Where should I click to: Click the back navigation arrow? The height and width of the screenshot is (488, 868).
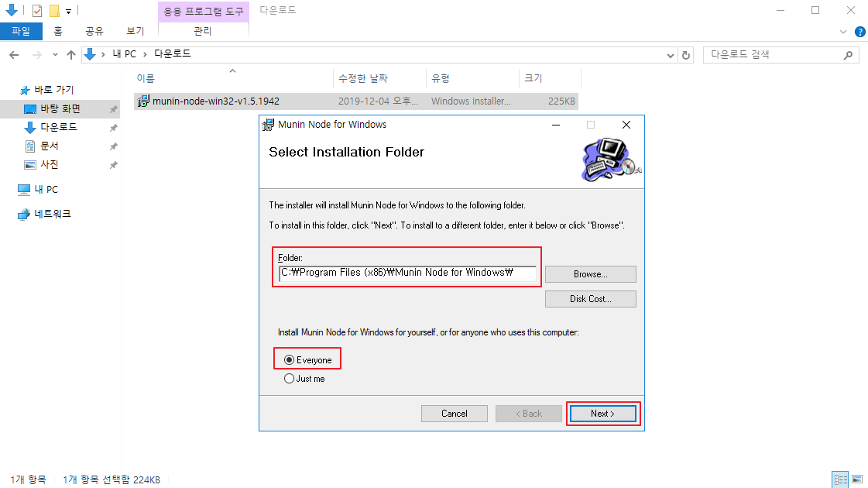point(15,54)
